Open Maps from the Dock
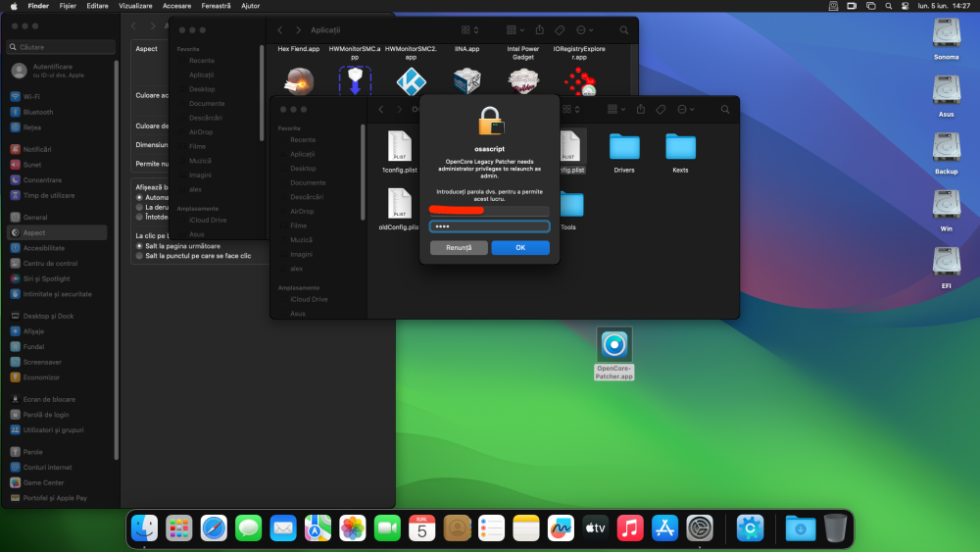 click(318, 528)
